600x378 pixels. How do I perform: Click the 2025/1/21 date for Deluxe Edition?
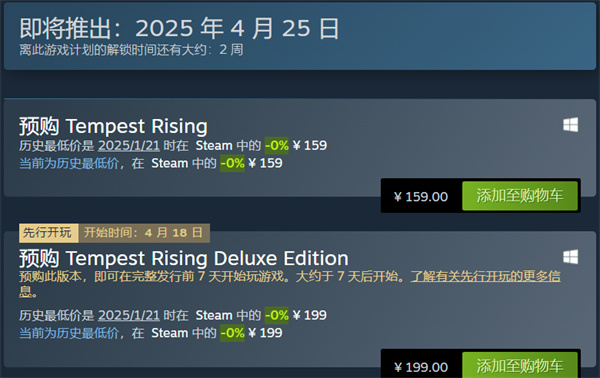(x=129, y=315)
